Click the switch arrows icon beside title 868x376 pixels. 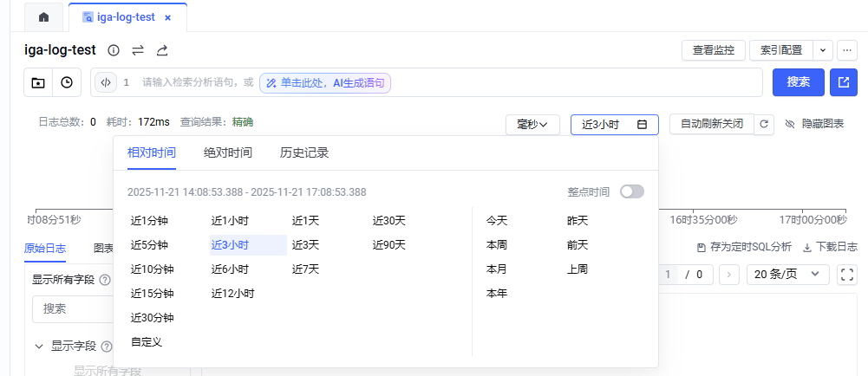click(x=138, y=50)
